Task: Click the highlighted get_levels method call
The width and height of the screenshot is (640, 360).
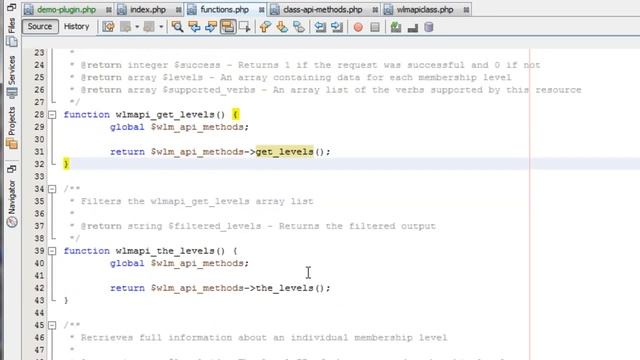Action: point(284,152)
